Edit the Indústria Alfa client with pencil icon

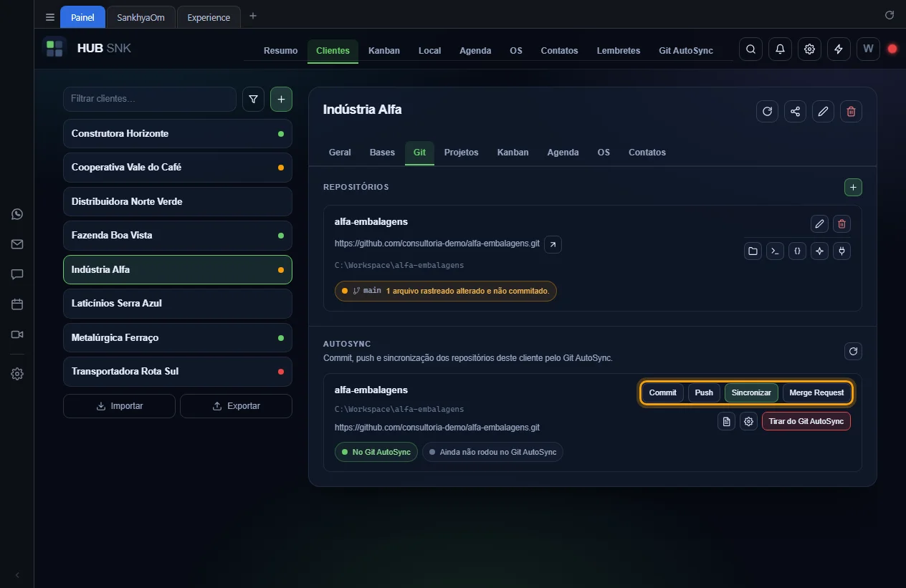click(x=823, y=111)
